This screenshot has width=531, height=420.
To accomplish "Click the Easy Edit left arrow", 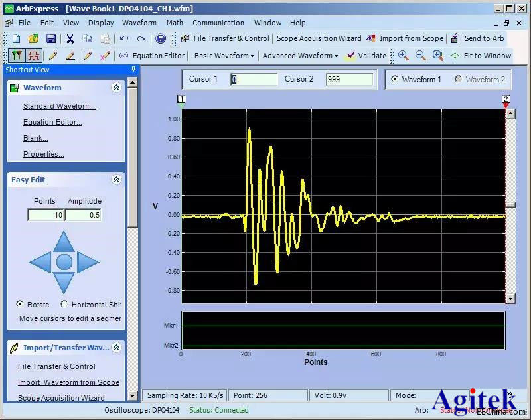I will click(40, 262).
